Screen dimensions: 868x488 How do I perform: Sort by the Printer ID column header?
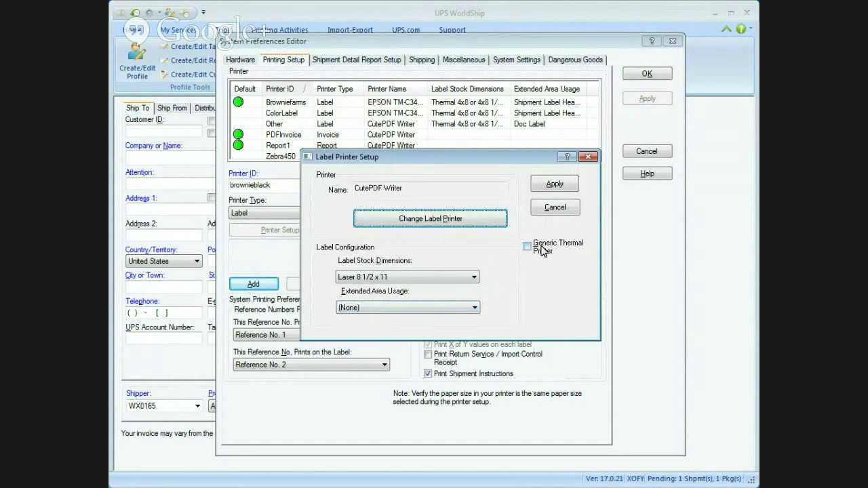[x=287, y=89]
